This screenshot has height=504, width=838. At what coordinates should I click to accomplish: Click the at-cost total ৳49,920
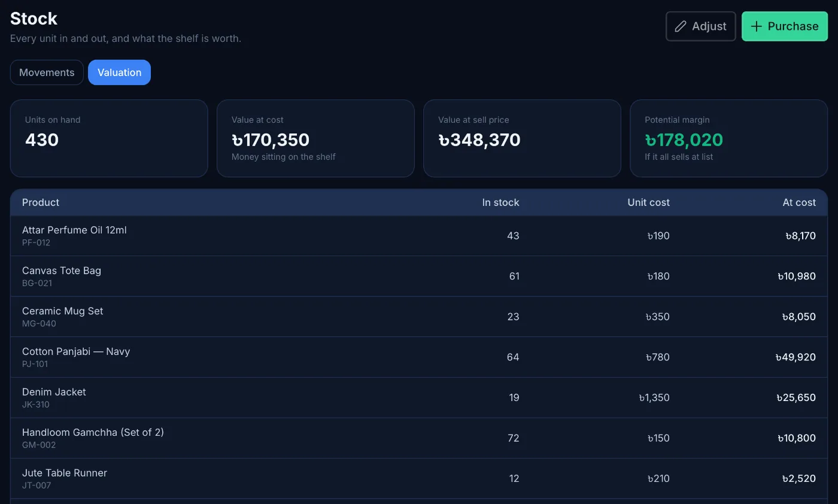pos(796,357)
